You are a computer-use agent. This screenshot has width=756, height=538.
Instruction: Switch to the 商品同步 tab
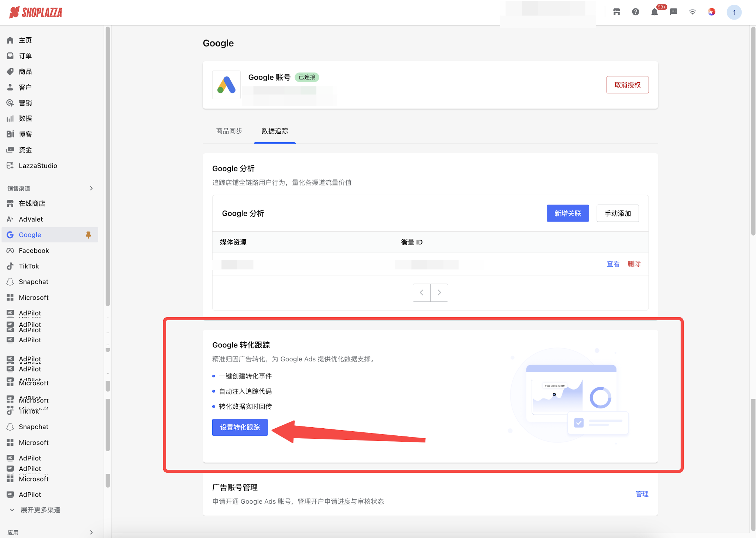click(x=229, y=131)
